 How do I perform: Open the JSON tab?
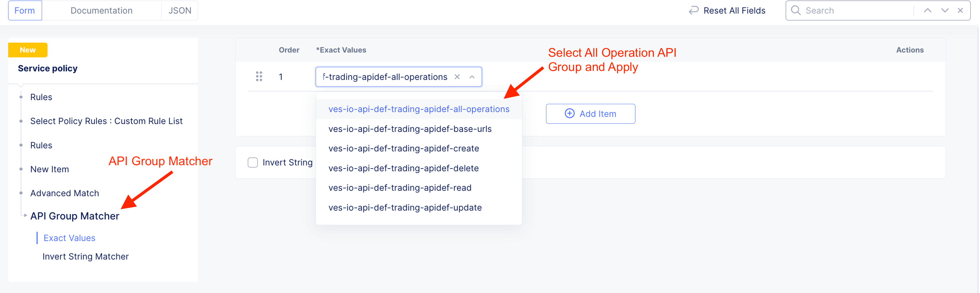[x=180, y=10]
